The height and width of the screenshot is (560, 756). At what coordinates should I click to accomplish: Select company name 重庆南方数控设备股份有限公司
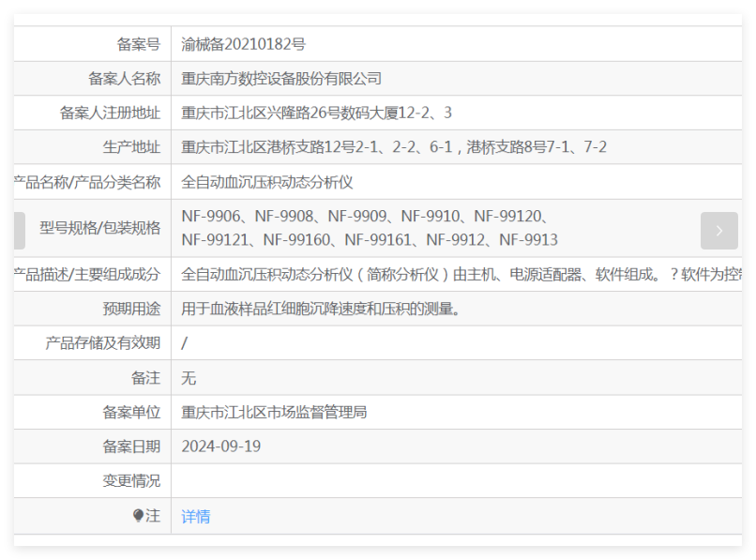(281, 78)
